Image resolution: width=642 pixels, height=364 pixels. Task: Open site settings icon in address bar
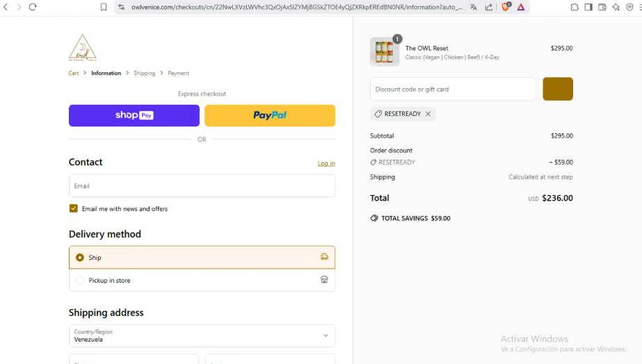tap(121, 7)
